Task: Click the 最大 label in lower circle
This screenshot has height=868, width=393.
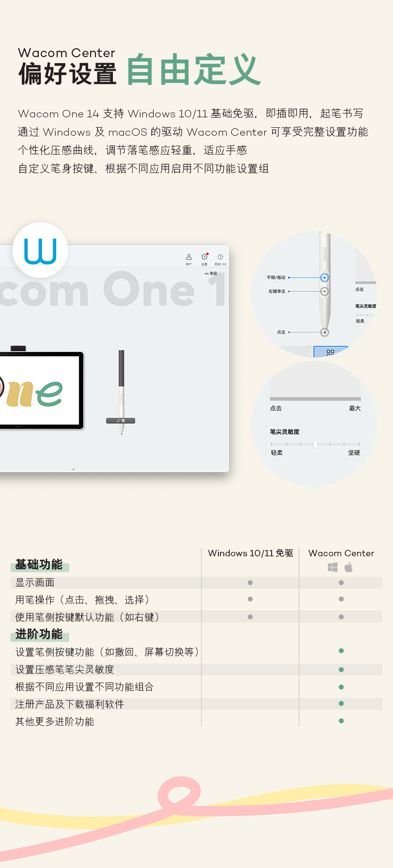Action: point(355,409)
